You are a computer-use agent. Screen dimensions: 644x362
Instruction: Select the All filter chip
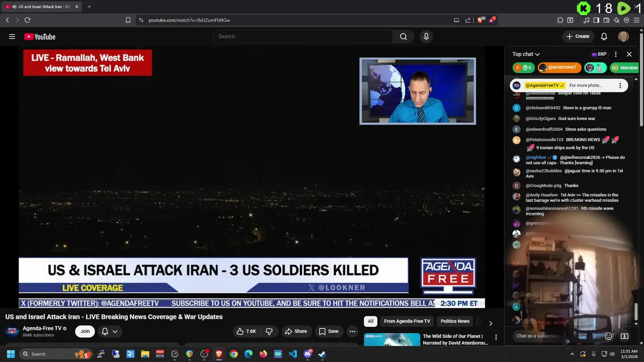coord(370,321)
